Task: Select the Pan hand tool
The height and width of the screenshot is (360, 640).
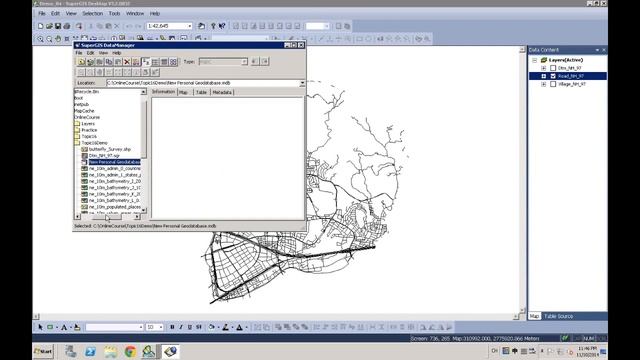Action: coord(58,39)
